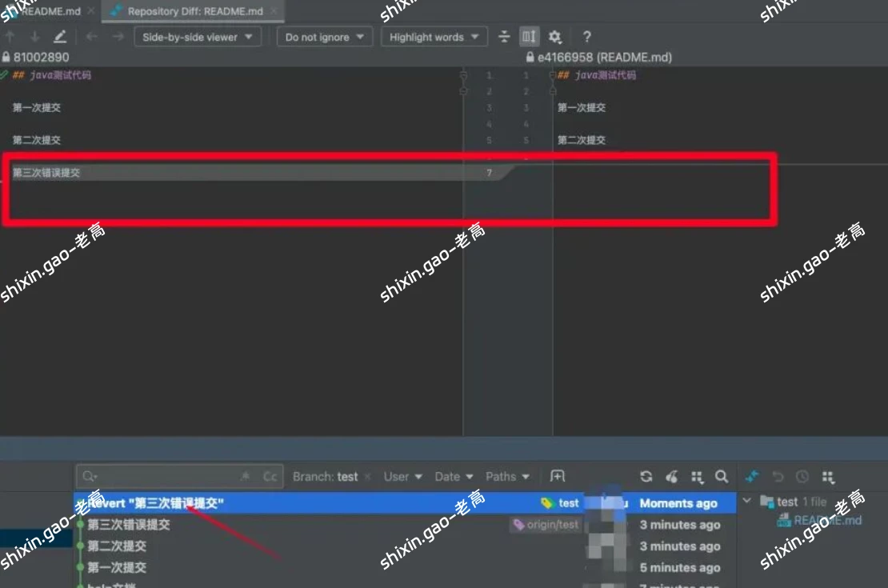This screenshot has width=888, height=588.
Task: Open the Highlight words dropdown
Action: click(x=434, y=37)
